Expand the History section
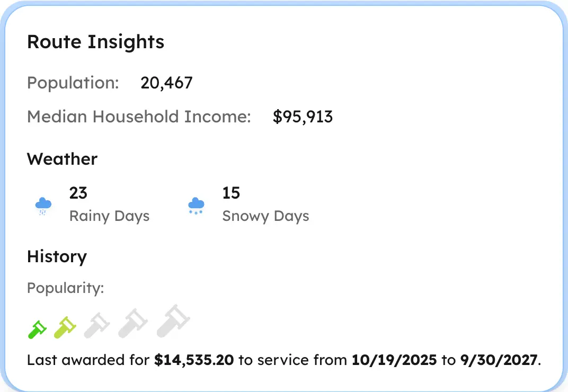Image resolution: width=568 pixels, height=392 pixels. [x=57, y=256]
